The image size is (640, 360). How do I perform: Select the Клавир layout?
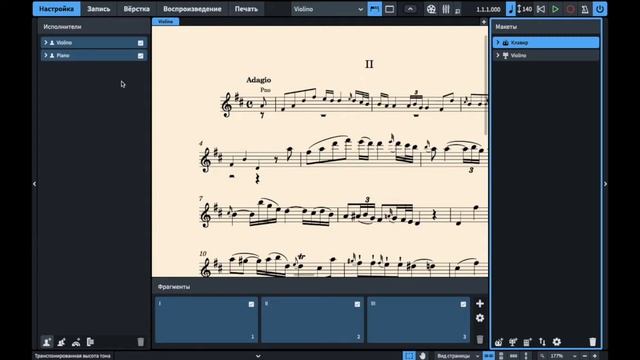[x=546, y=42]
